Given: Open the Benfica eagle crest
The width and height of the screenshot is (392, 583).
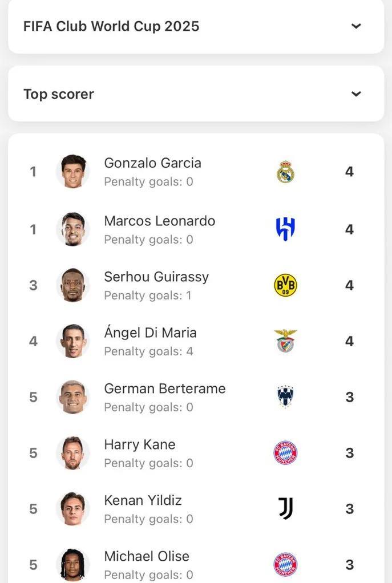Looking at the screenshot, I should click(285, 341).
